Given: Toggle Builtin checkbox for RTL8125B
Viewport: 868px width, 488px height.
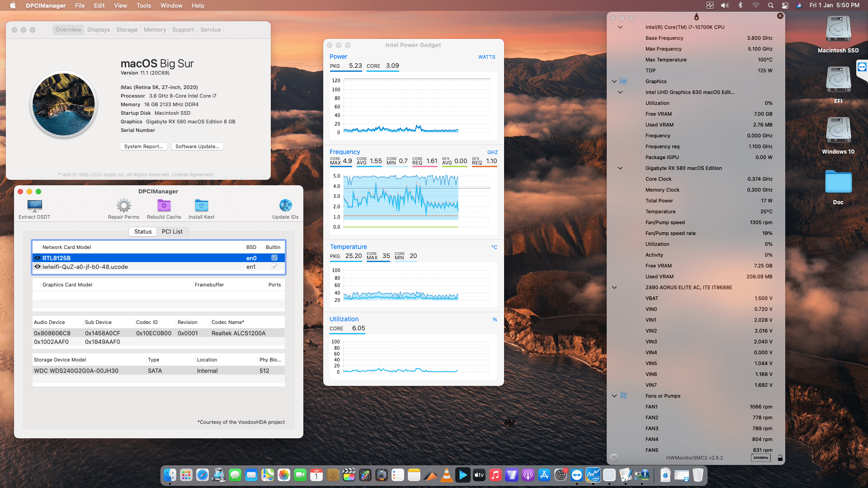Looking at the screenshot, I should pos(274,258).
